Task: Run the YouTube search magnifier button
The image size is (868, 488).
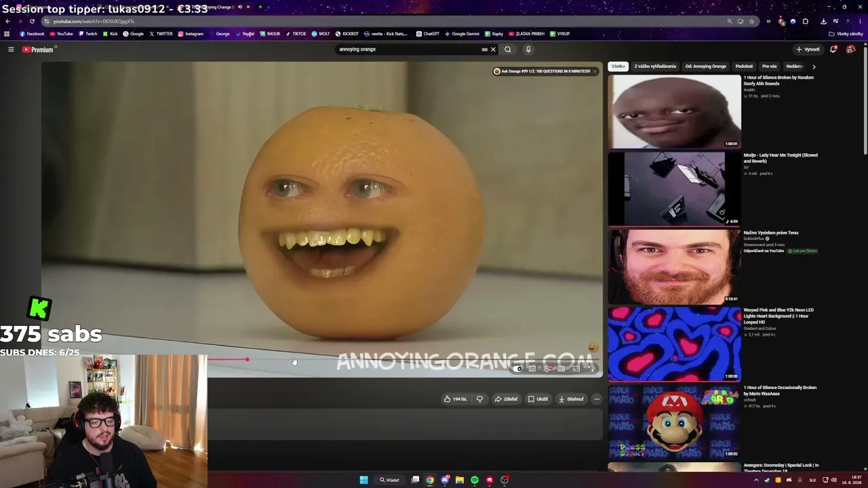Action: (x=507, y=49)
